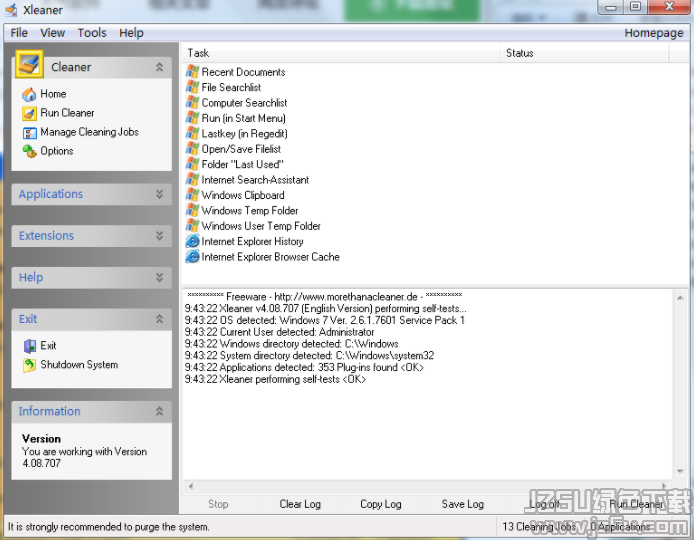Screen dimensions: 694x540
Task: Click the status bar purge recommendation text
Action: point(108,527)
